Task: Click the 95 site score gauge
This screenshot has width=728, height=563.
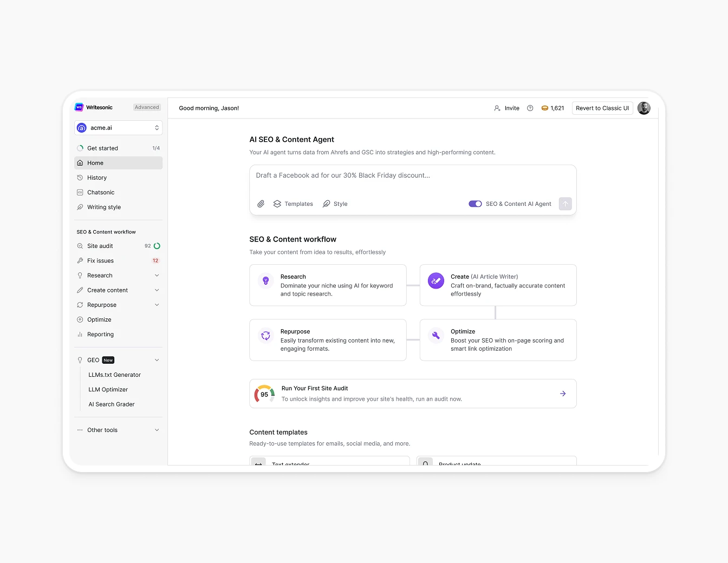Action: (x=264, y=394)
